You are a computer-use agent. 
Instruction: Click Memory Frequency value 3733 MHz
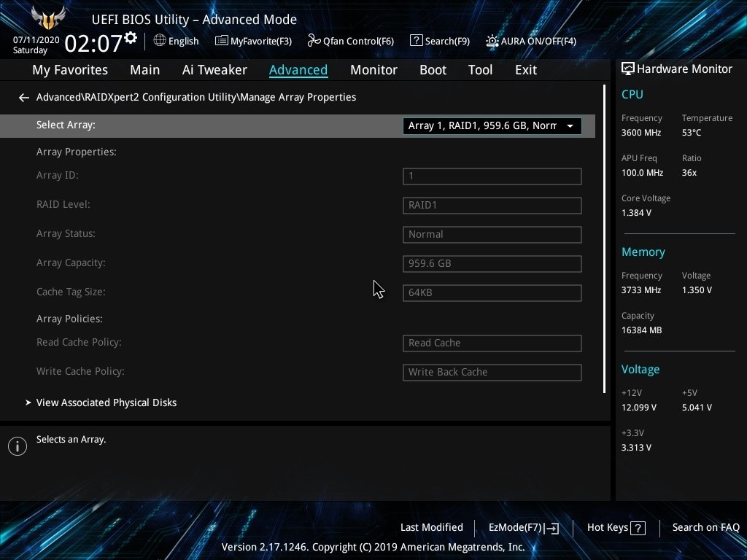pos(641,290)
